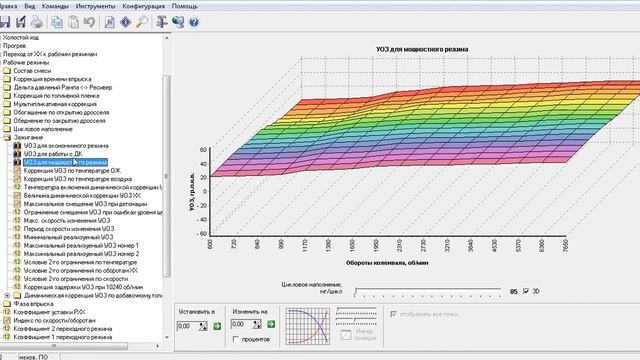Click the blue question mark help icon

pos(194,22)
